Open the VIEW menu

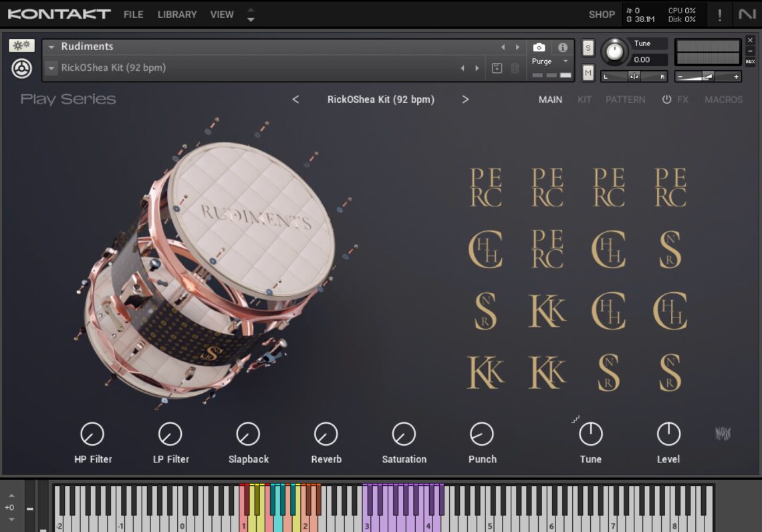pyautogui.click(x=222, y=15)
